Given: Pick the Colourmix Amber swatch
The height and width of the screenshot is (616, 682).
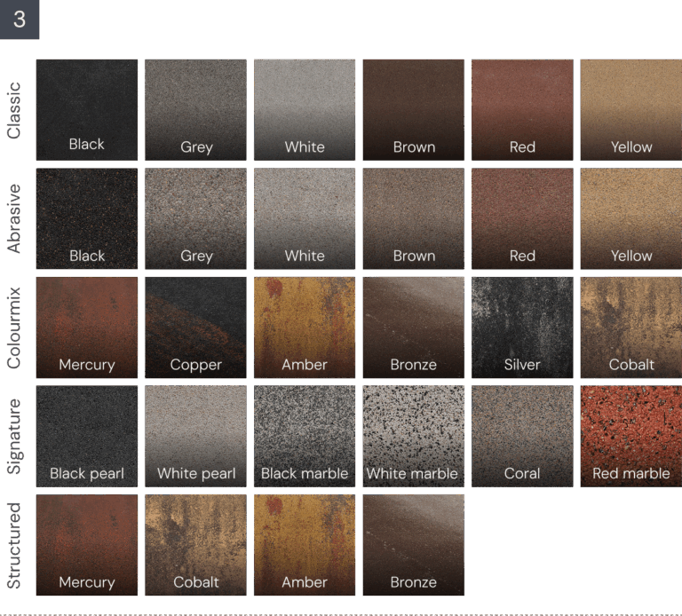Looking at the screenshot, I should (x=305, y=328).
